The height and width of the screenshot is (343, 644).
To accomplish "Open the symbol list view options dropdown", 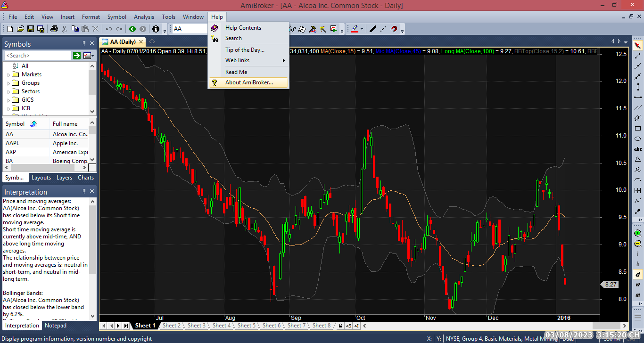I will [x=88, y=56].
